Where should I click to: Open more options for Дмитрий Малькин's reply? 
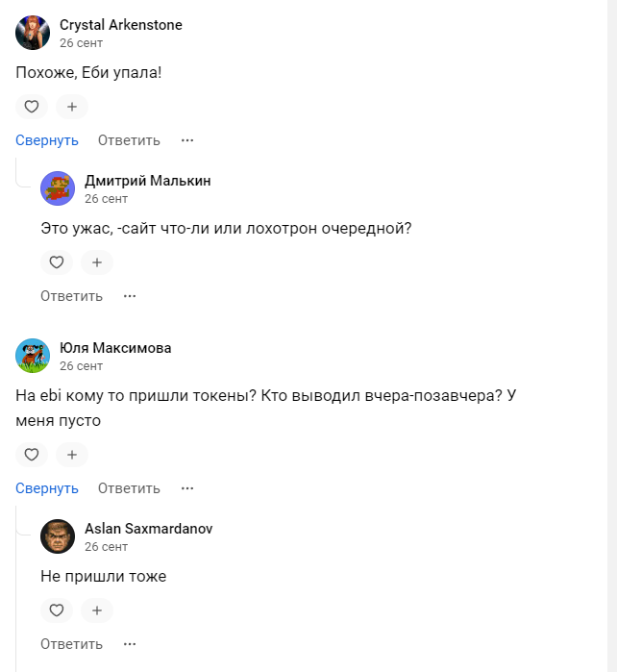click(x=130, y=296)
